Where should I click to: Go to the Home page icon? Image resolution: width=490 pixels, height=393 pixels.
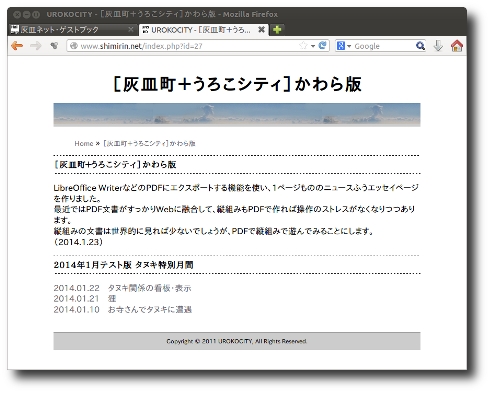[x=457, y=46]
